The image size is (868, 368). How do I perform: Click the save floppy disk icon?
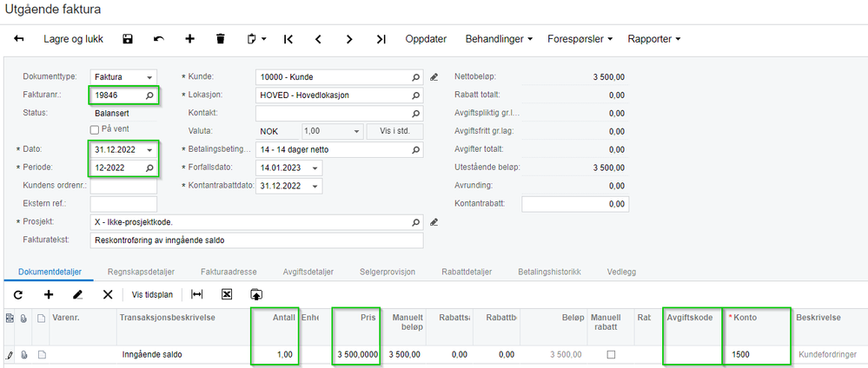128,39
